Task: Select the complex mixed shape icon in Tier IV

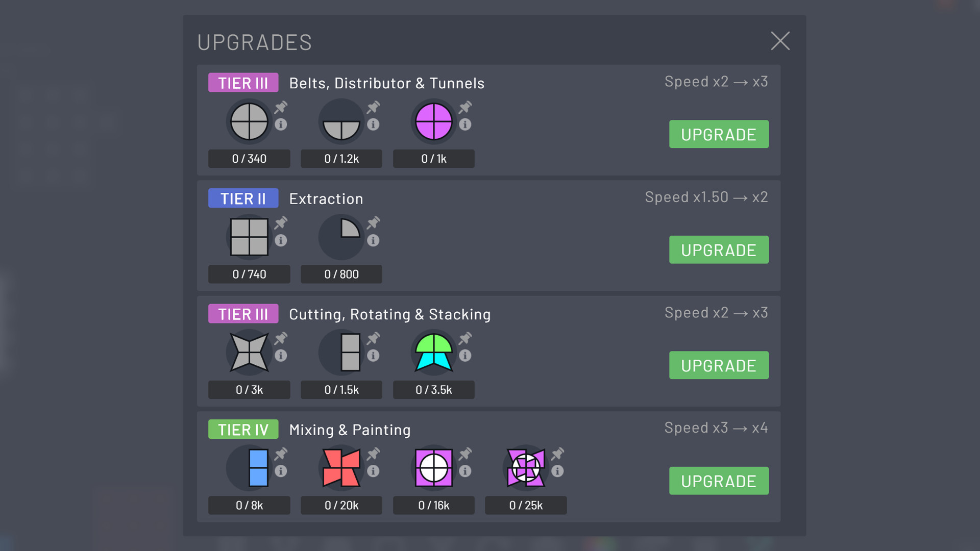Action: 525,467
